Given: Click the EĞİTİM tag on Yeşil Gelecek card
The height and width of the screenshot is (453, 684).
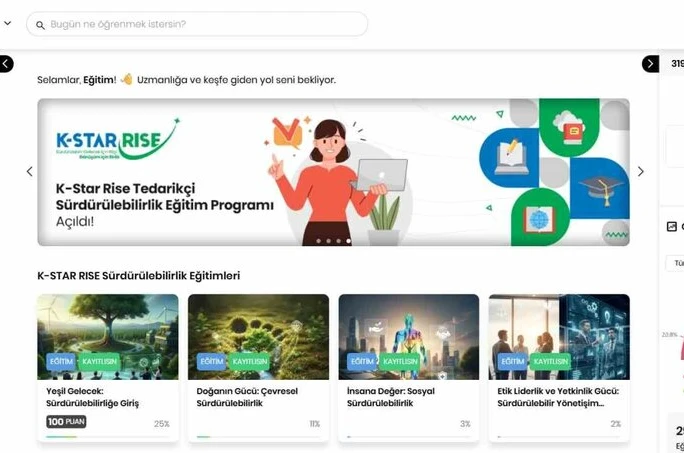Looking at the screenshot, I should point(62,362).
